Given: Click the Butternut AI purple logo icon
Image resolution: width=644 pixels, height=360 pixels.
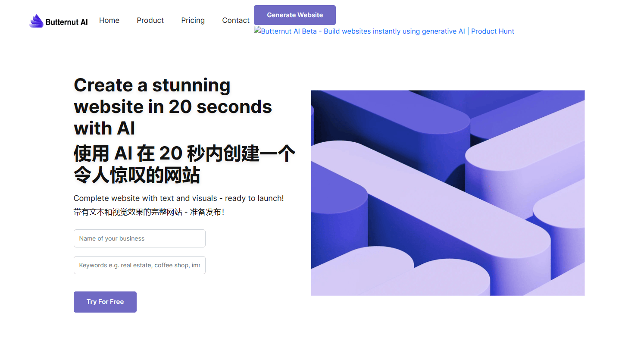Looking at the screenshot, I should click(x=36, y=21).
